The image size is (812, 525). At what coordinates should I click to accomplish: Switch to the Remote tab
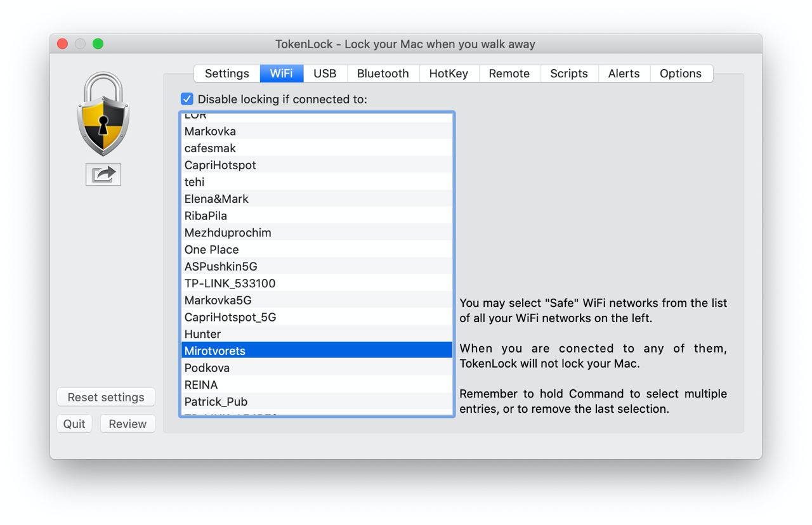509,74
